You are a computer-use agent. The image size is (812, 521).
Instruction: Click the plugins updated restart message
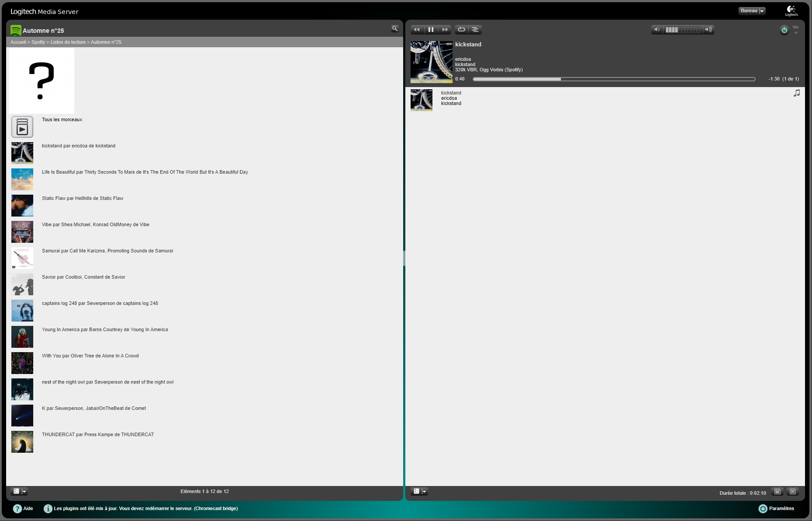point(146,508)
